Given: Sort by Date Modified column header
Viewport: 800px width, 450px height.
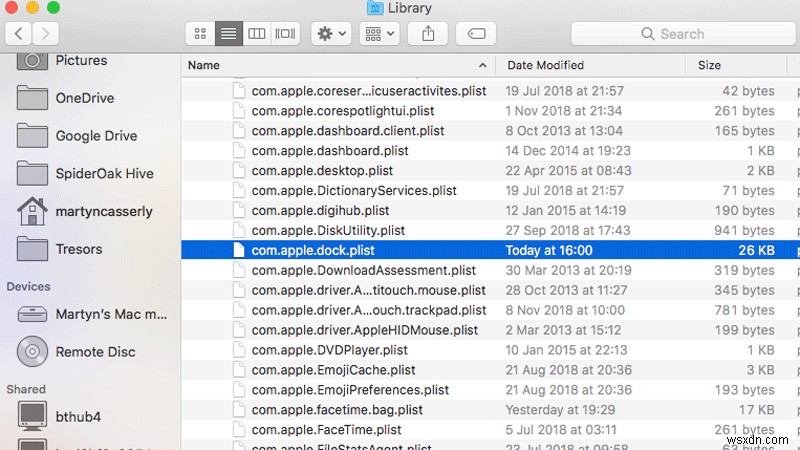Looking at the screenshot, I should [545, 65].
